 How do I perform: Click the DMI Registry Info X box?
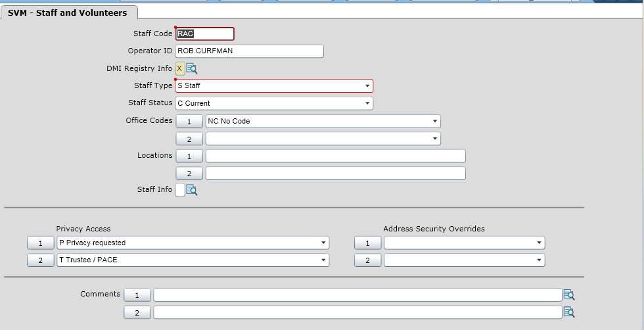pyautogui.click(x=180, y=68)
